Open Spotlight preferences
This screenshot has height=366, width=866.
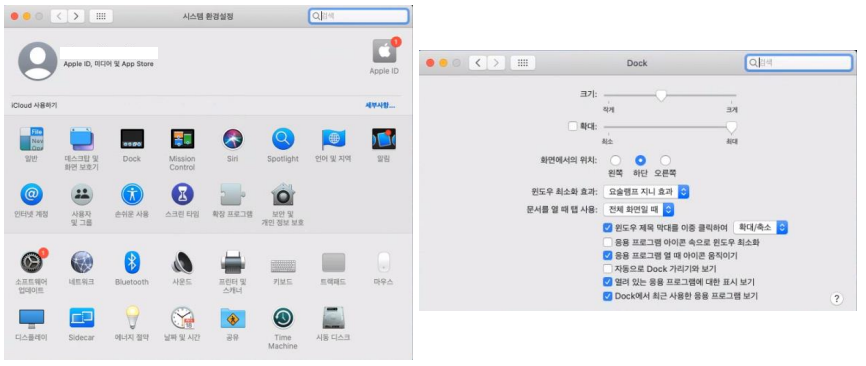[x=283, y=139]
